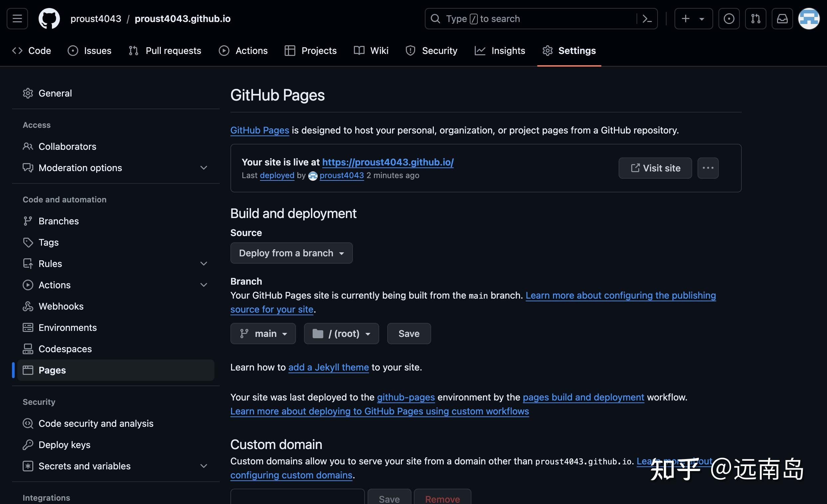Expand the Actions settings section

tap(204, 285)
